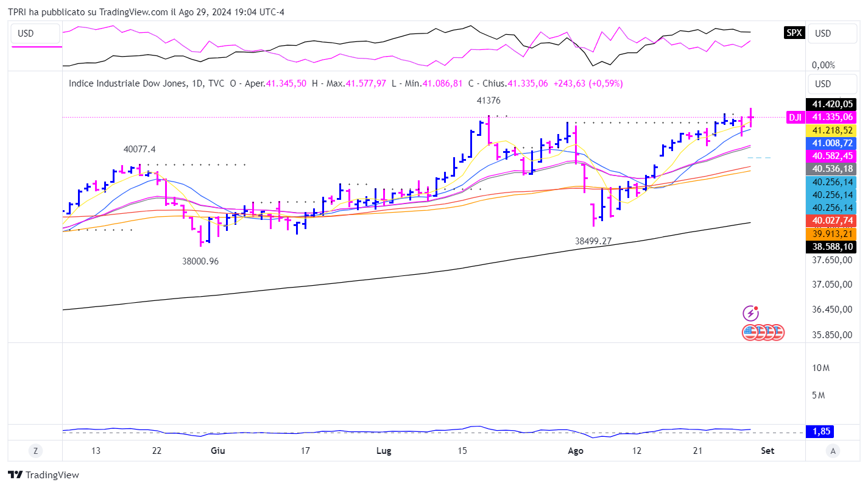Select the magenta 41.335,06 price label
Viewport: 868px width, 488px height.
pos(831,118)
